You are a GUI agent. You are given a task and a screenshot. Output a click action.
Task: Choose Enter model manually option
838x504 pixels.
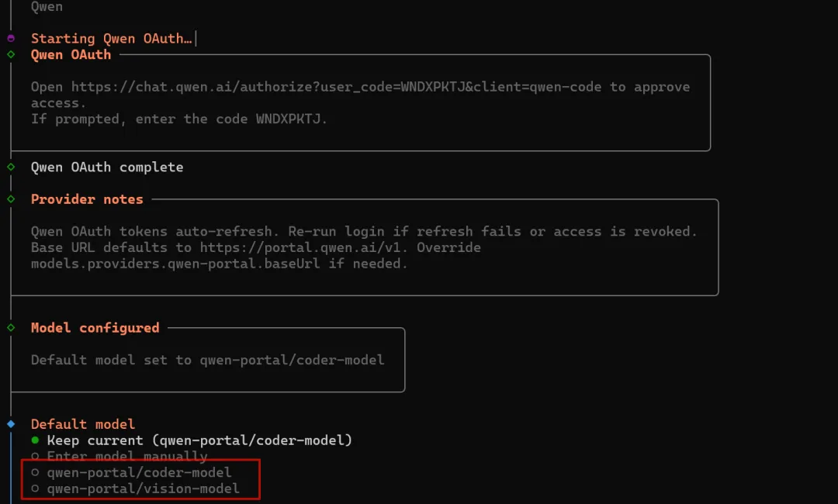(119, 457)
